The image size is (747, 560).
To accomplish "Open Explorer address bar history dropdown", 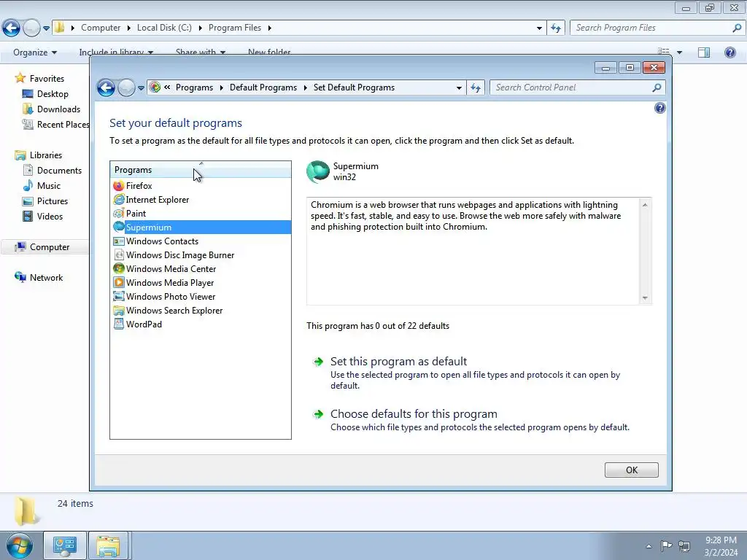I will click(x=539, y=28).
